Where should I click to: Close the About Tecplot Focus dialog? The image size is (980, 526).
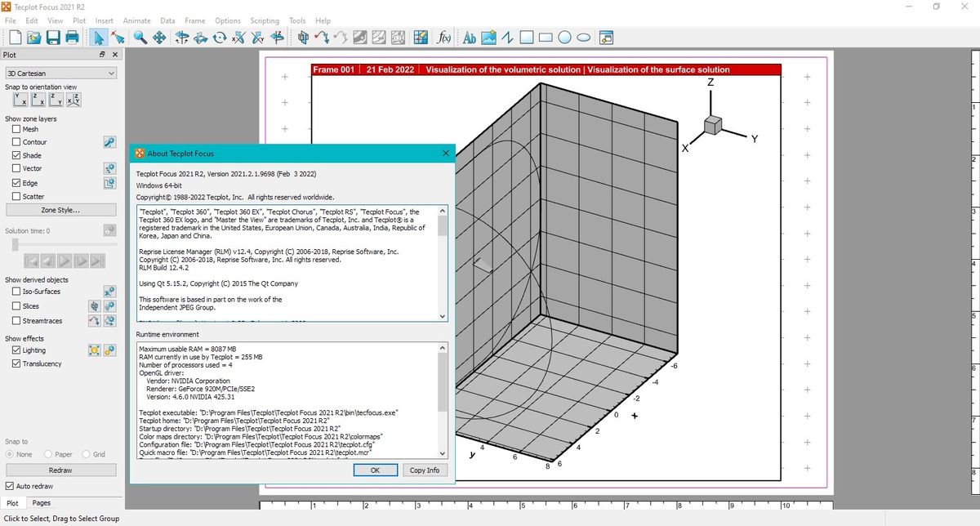click(x=446, y=153)
